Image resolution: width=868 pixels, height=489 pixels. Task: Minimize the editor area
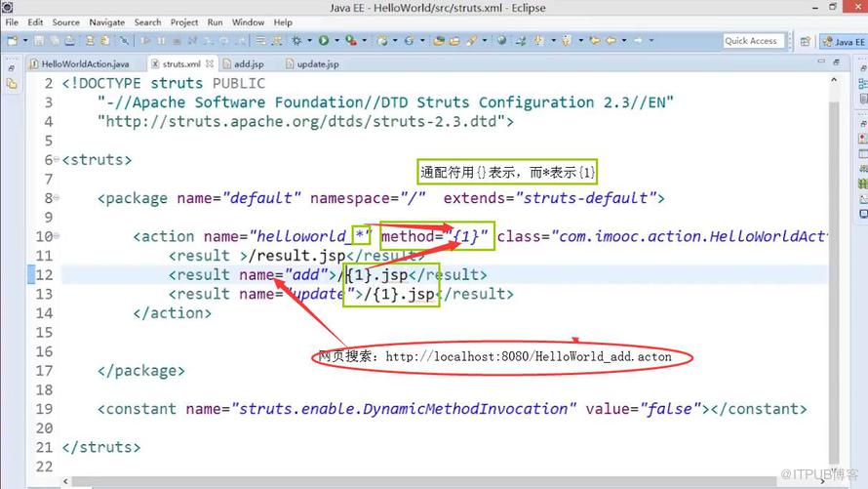coord(821,62)
